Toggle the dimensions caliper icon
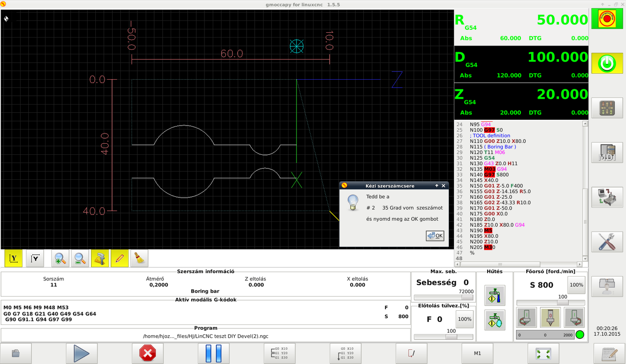The height and width of the screenshot is (364, 626). pyautogui.click(x=100, y=258)
